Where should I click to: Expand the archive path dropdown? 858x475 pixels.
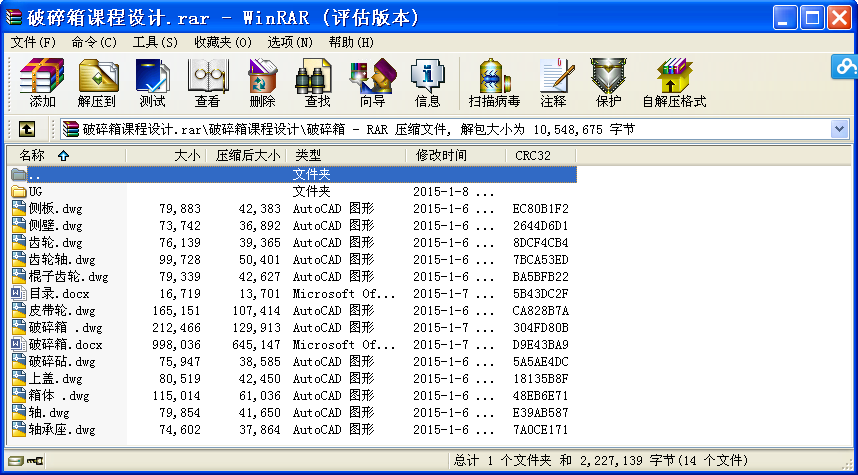[x=839, y=129]
